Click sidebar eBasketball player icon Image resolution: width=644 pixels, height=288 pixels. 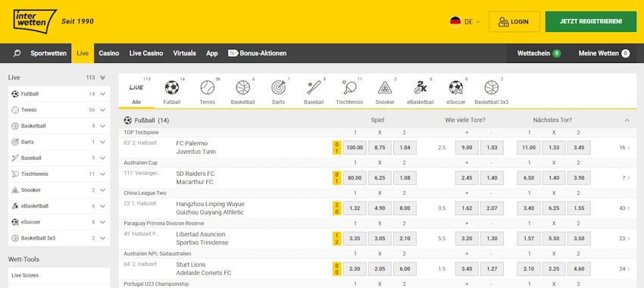(15, 206)
